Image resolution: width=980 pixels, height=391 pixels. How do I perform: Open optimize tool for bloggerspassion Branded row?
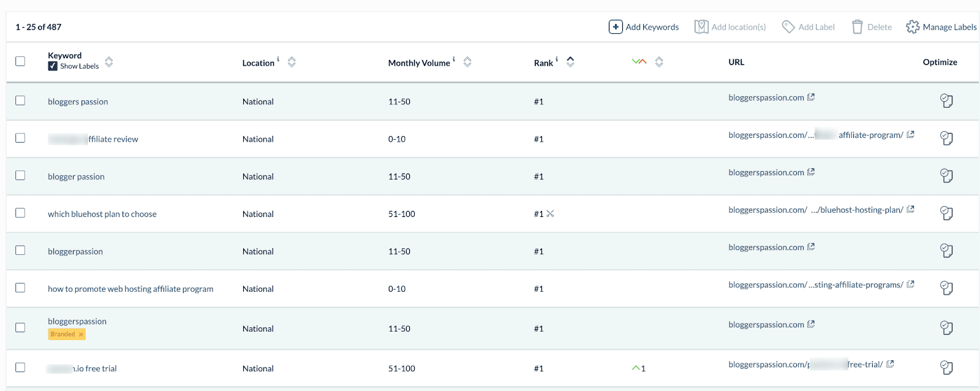946,328
